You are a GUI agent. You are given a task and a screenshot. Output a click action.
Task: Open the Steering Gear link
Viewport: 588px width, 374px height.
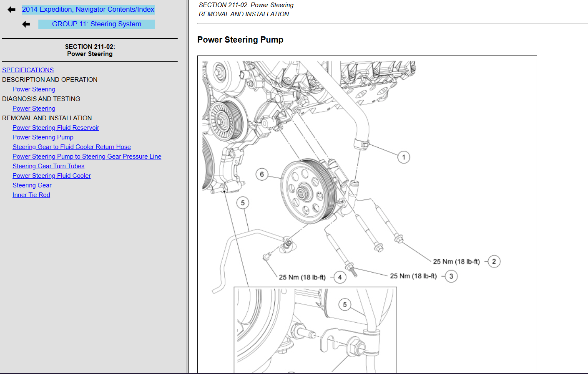(x=32, y=185)
